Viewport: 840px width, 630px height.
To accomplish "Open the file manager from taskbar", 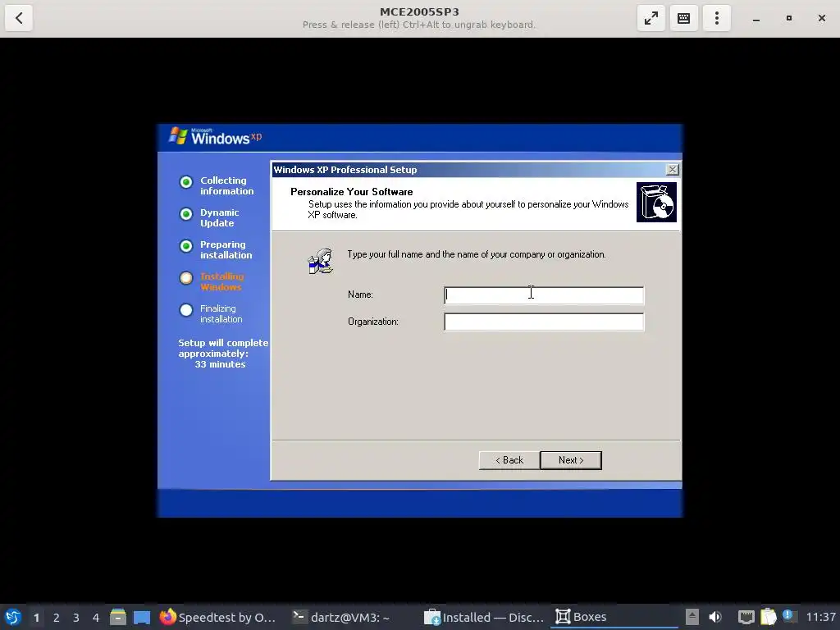I will point(118,617).
